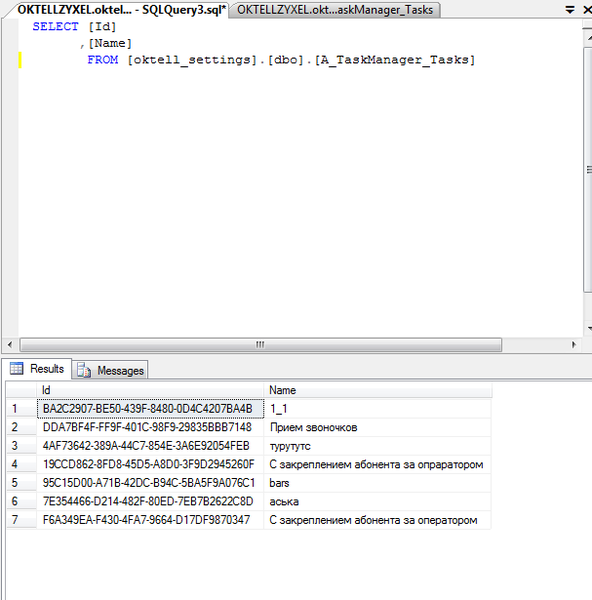Select Name cell 'С закреплением абонента за опраратором'
Screen dimensions: 592x600
pyautogui.click(x=377, y=464)
